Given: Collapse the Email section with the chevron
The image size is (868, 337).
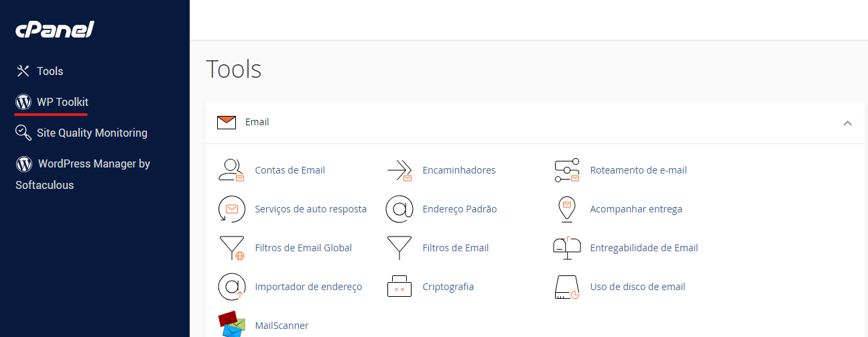Looking at the screenshot, I should pos(847,123).
